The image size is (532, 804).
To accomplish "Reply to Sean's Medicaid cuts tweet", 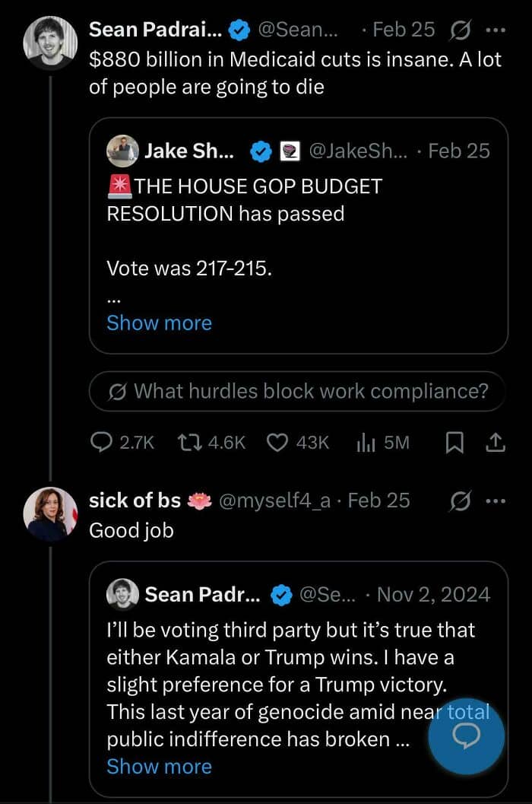I will [102, 442].
